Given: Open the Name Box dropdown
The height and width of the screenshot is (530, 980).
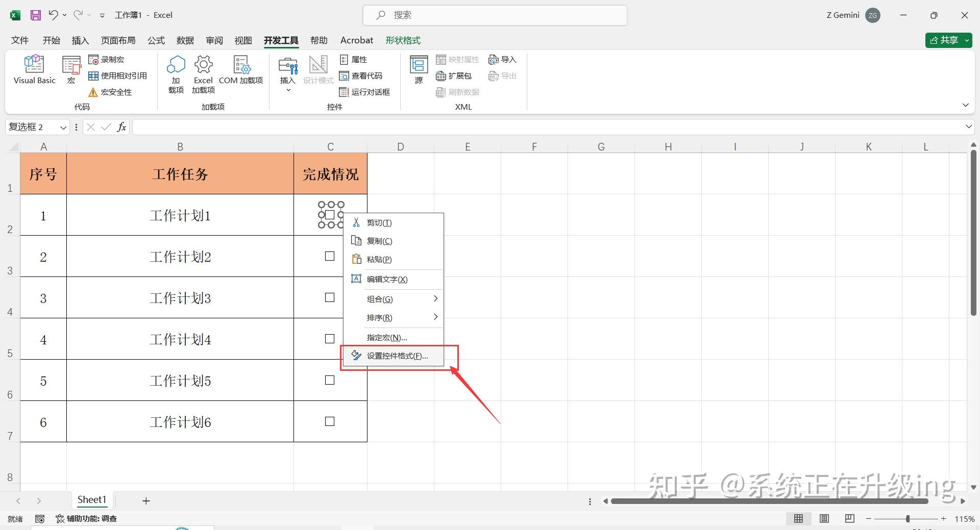Looking at the screenshot, I should point(63,128).
